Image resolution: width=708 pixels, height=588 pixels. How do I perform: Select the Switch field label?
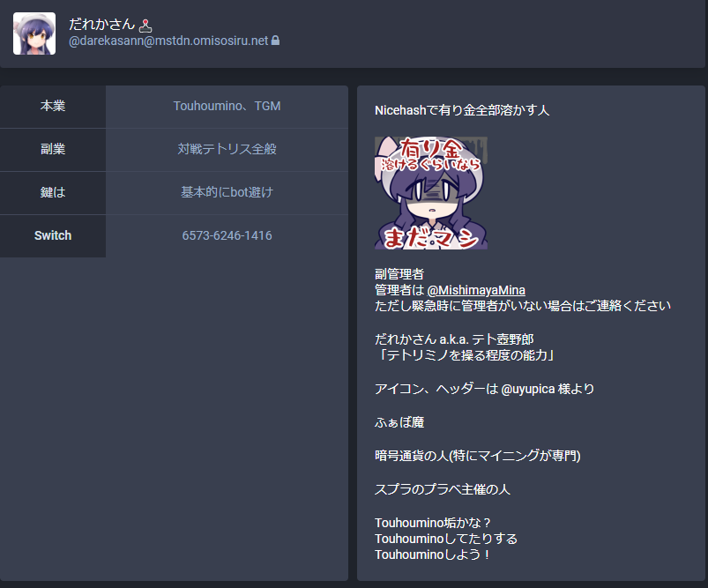coord(53,235)
